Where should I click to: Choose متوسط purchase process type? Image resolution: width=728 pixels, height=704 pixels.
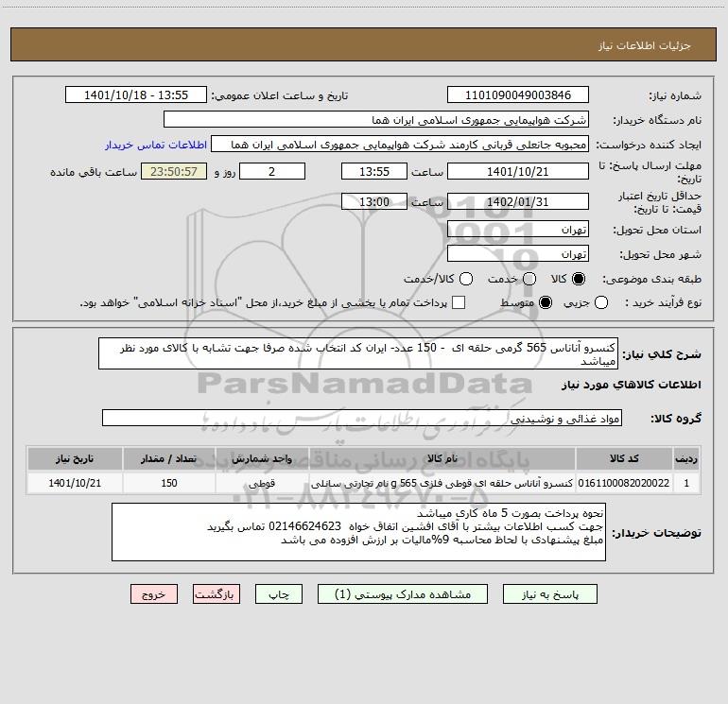(546, 303)
